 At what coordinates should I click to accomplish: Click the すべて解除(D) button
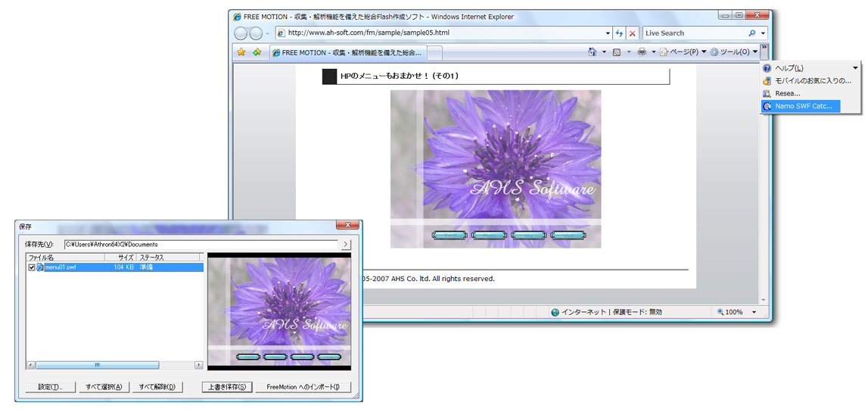157,387
